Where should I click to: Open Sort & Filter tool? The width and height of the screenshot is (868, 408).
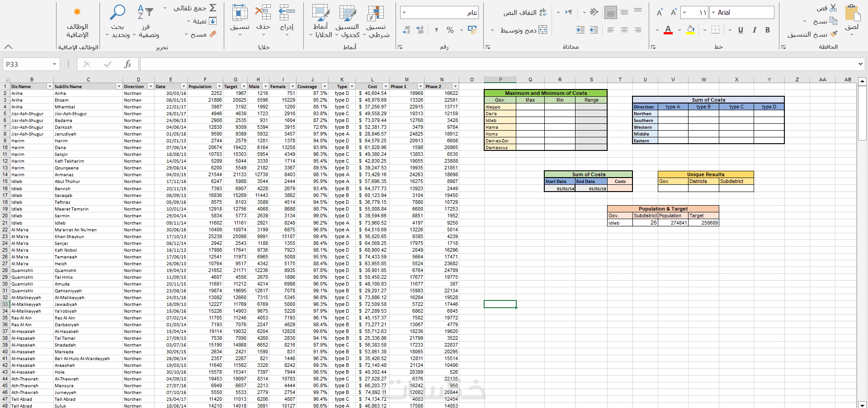(146, 22)
